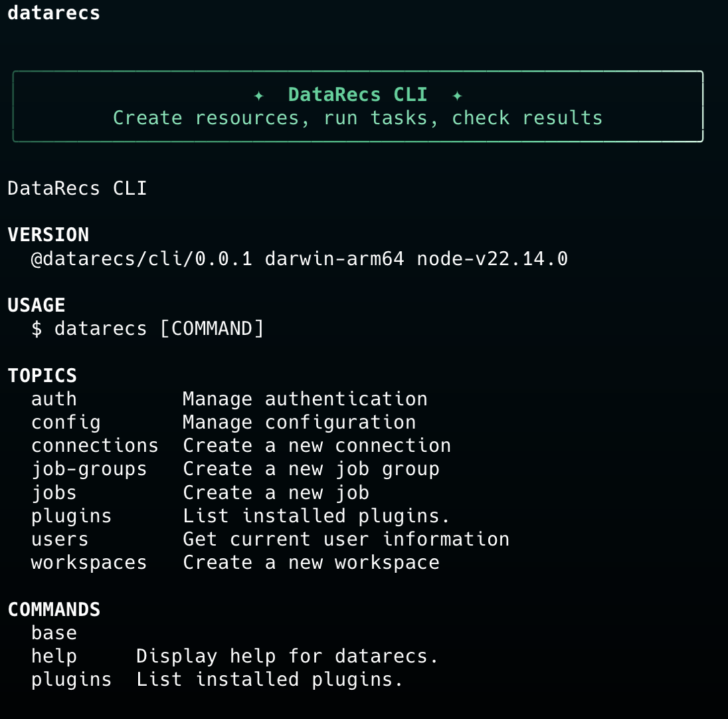
Task: Click the help command entry
Action: [x=54, y=656]
